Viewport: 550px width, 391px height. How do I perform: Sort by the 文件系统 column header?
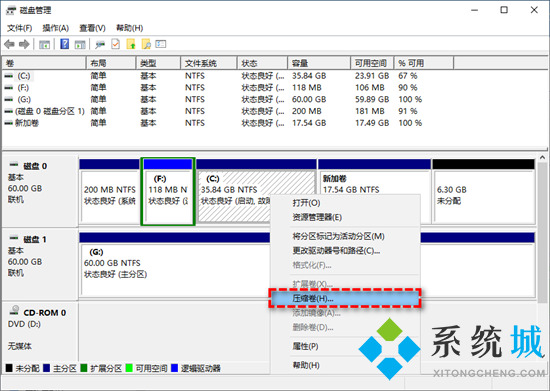(x=209, y=63)
